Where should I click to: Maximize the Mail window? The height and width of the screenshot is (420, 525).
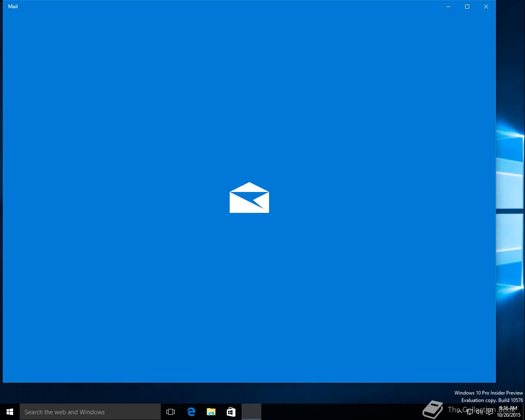[x=467, y=7]
